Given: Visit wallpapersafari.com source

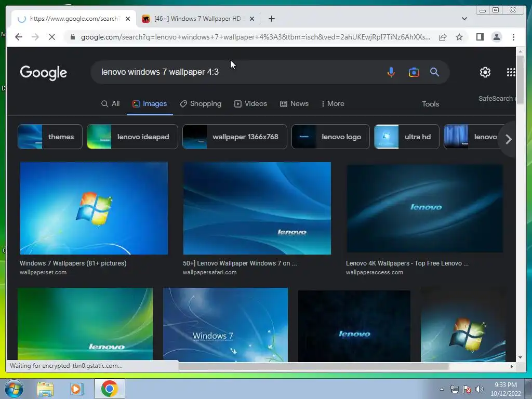Looking at the screenshot, I should click(x=210, y=272).
